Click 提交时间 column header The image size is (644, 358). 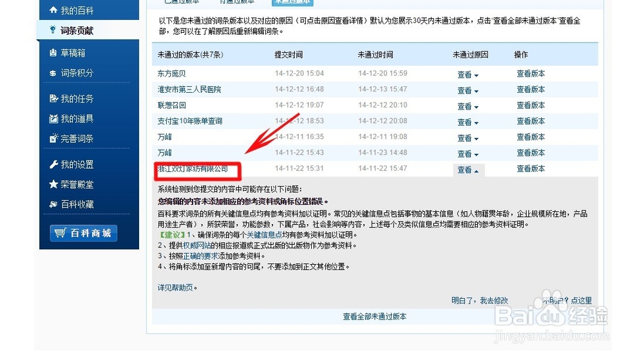[289, 55]
